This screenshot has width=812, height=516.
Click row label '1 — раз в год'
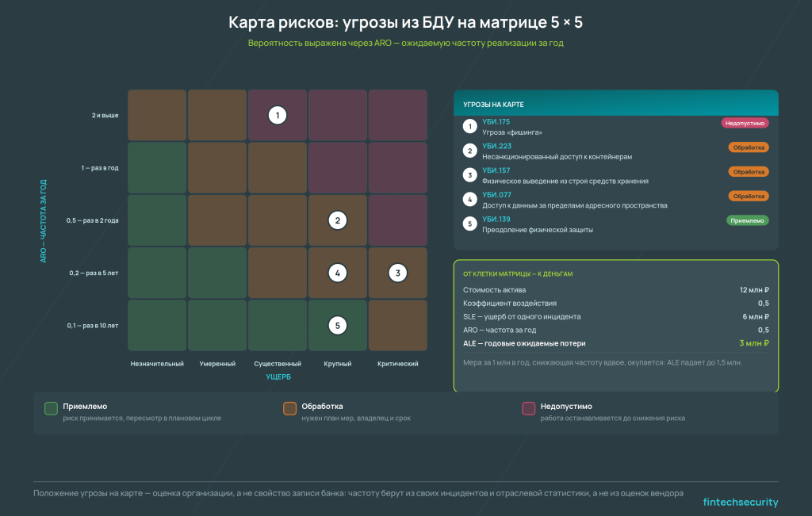(x=99, y=168)
